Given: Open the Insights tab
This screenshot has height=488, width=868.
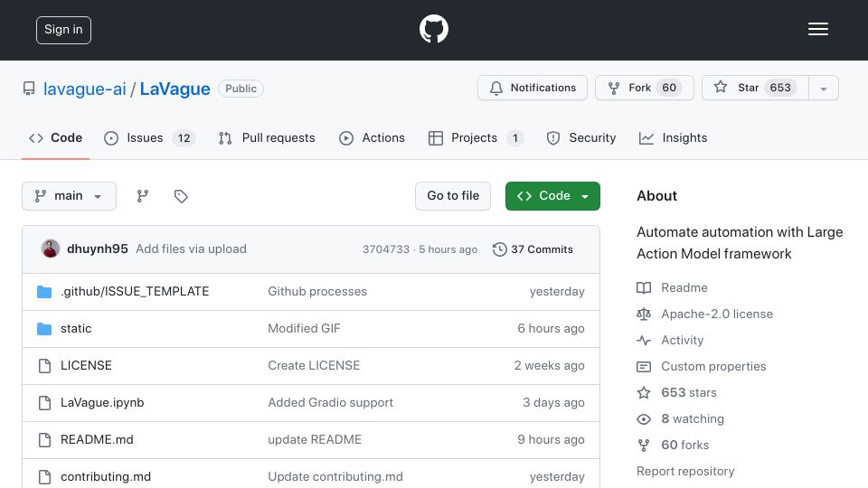Looking at the screenshot, I should coord(673,137).
